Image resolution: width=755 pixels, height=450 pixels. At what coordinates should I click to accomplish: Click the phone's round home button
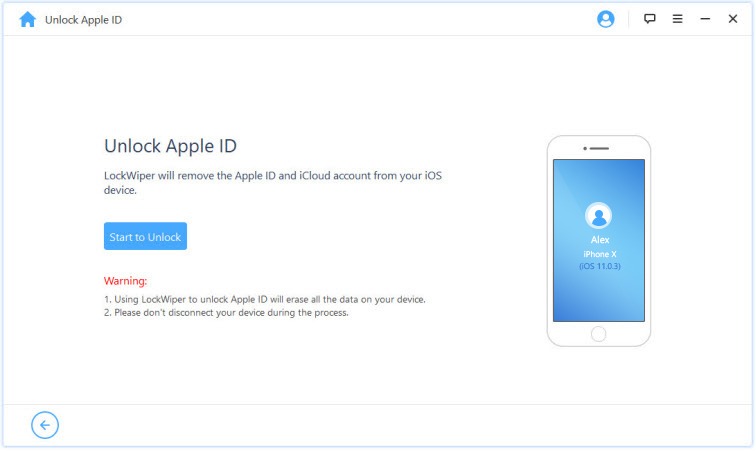click(x=598, y=333)
